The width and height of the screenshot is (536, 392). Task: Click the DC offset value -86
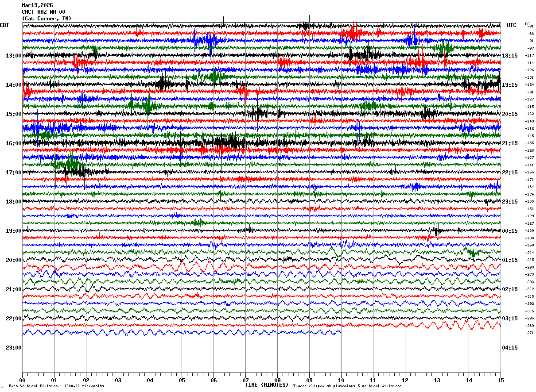[530, 34]
